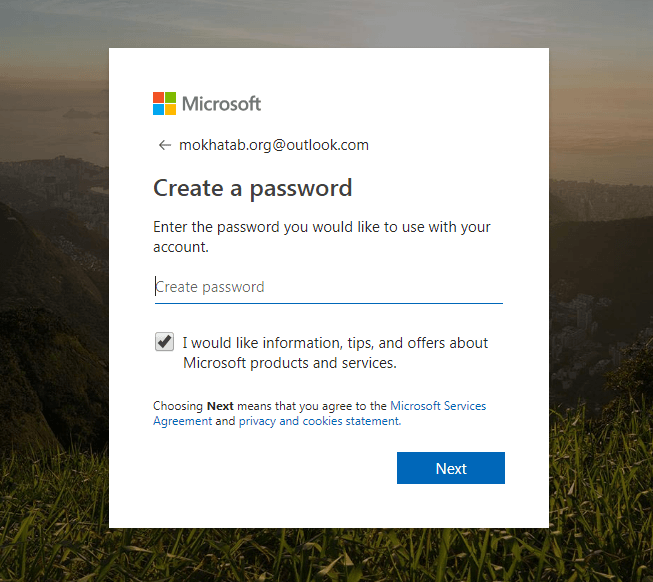Focus the Create password input field

tap(328, 287)
